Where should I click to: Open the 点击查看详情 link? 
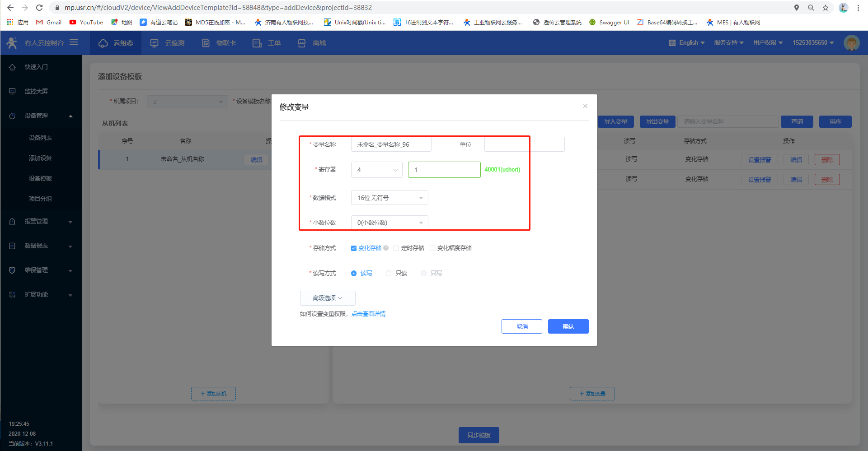click(x=368, y=314)
